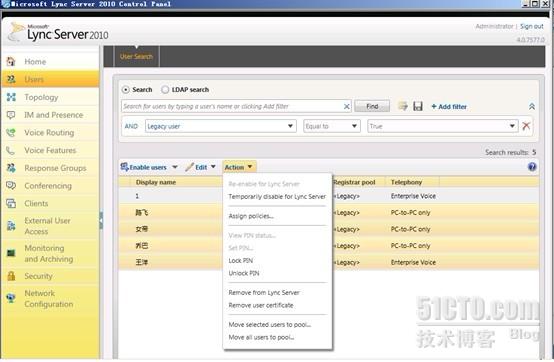
Task: Select the Search radio button
Action: (x=125, y=90)
